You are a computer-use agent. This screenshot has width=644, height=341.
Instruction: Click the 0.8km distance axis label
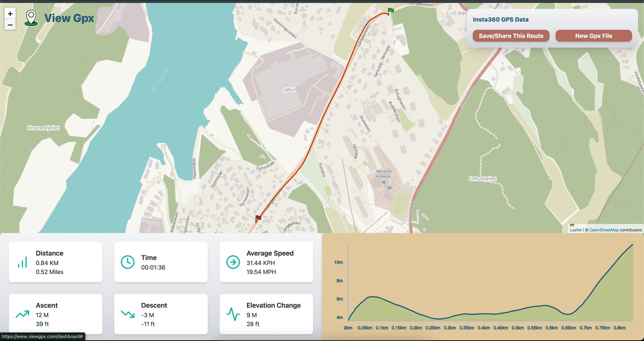pos(620,328)
